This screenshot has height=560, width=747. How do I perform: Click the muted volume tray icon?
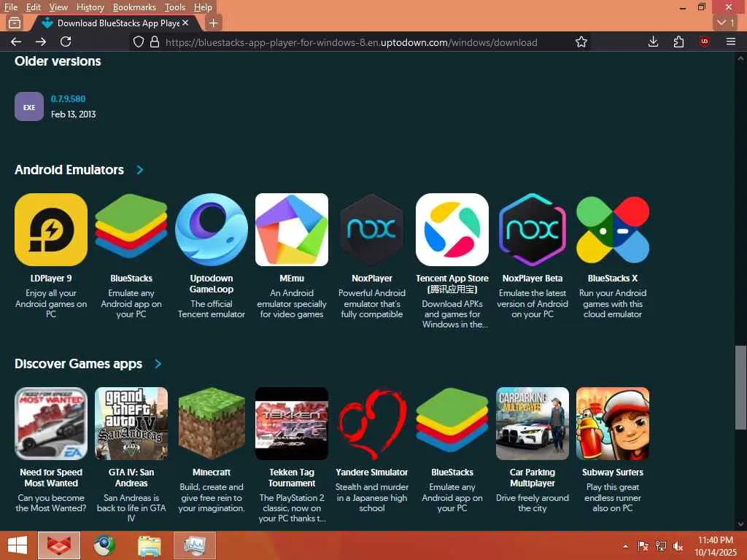tap(678, 546)
